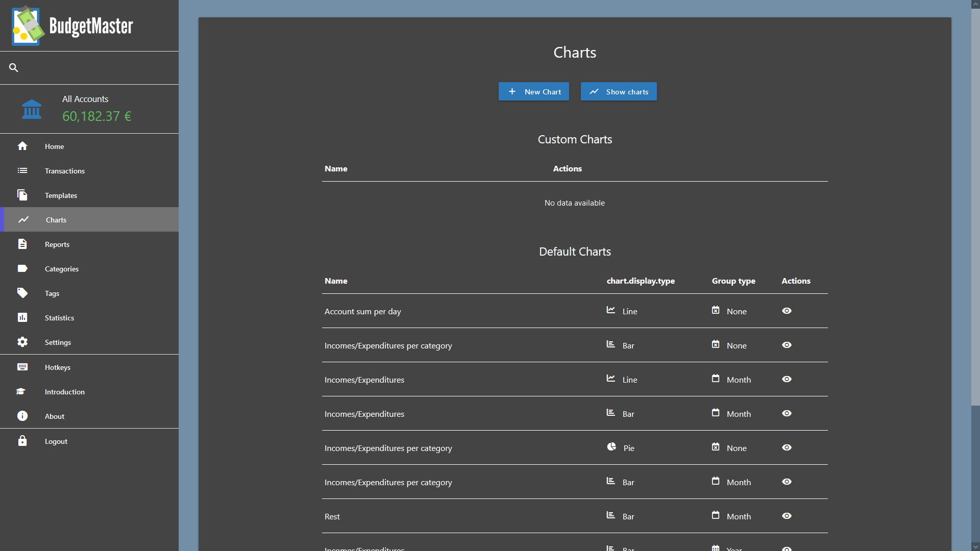Open the Transactions menu item
The image size is (980, 551).
click(89, 170)
